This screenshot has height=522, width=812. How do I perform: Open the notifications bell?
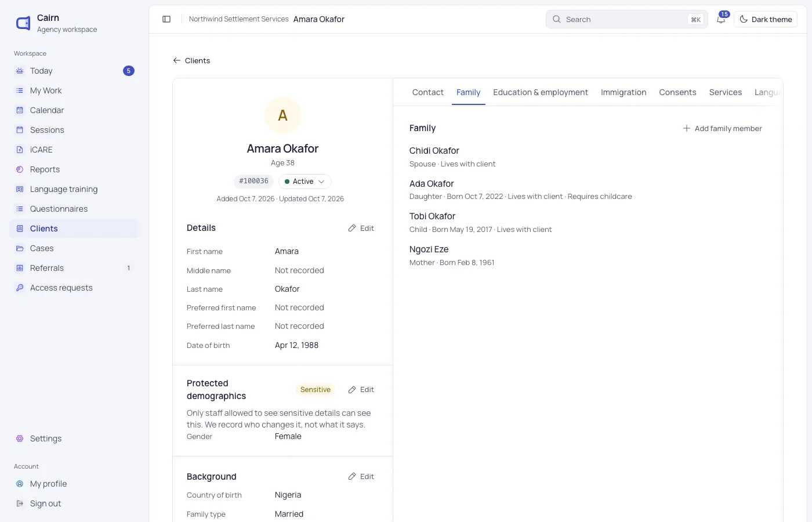[x=721, y=19]
